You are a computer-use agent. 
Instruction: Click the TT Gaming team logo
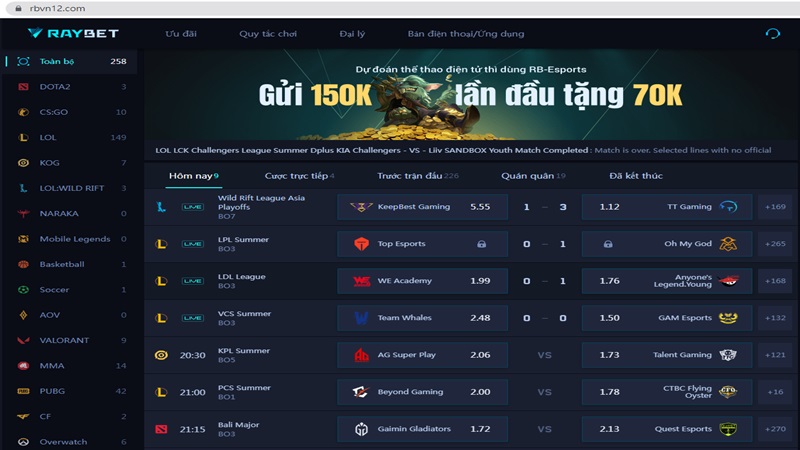tap(728, 207)
